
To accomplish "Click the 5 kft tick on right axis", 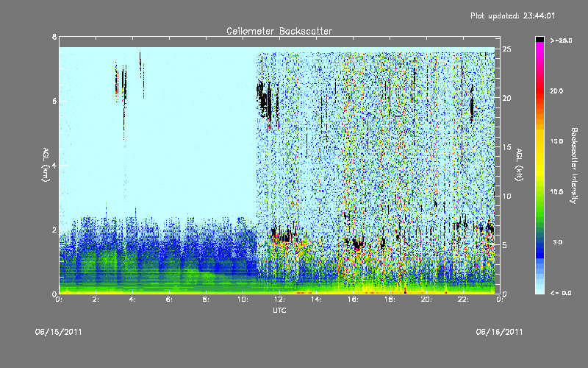I will pyautogui.click(x=505, y=245).
